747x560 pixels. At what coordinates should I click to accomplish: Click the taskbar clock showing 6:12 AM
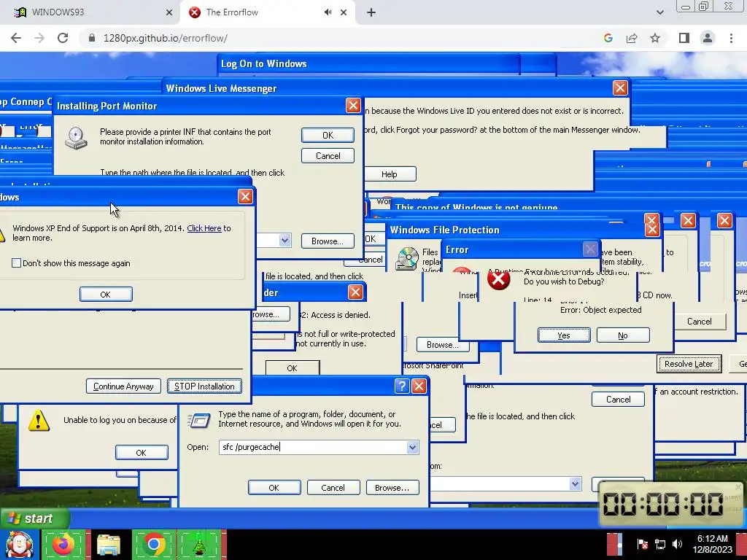tap(712, 544)
